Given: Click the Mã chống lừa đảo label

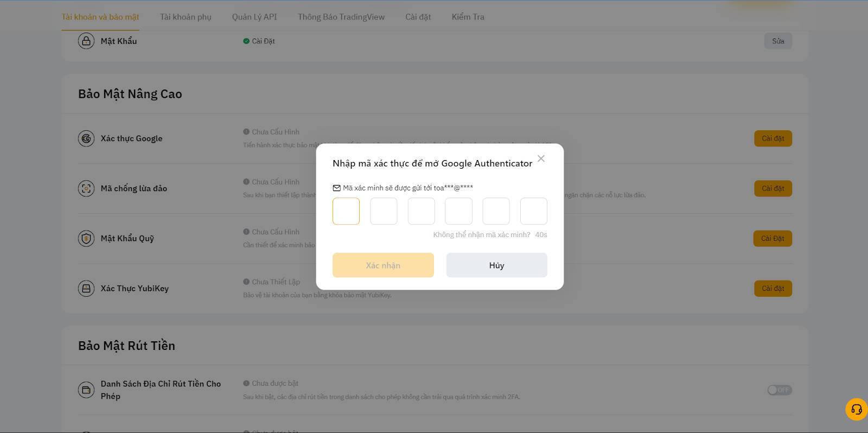Looking at the screenshot, I should pos(134,188).
